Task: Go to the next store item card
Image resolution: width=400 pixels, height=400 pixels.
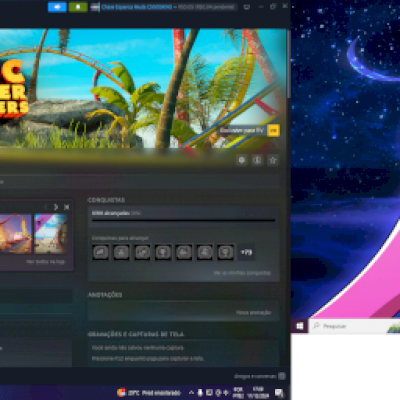Action: pyautogui.click(x=56, y=207)
